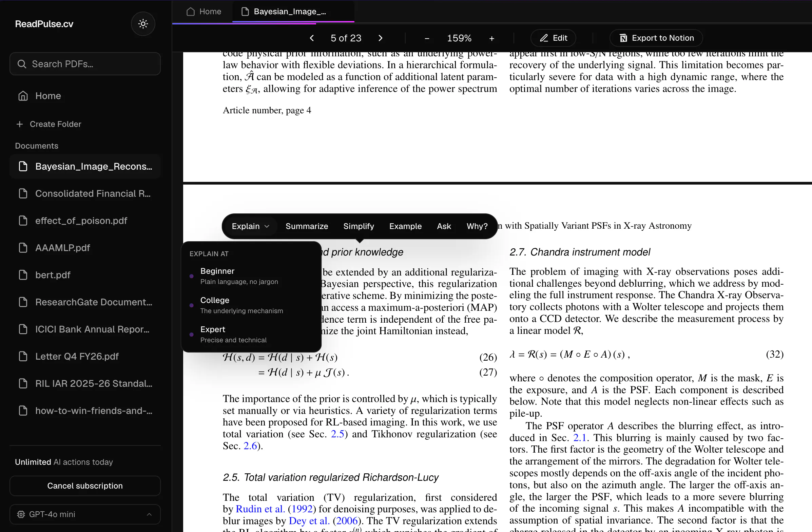812x532 pixels.
Task: Open effect_of_poison.pdf
Action: [x=85, y=221]
